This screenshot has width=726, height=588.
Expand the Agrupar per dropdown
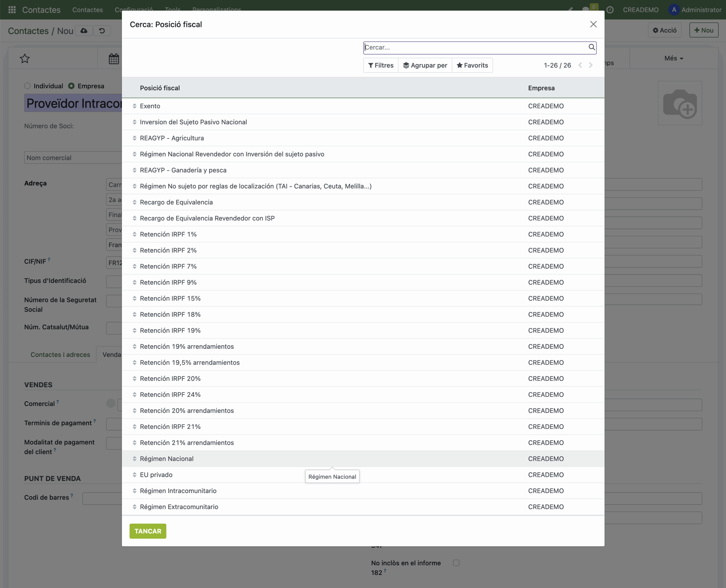pos(425,65)
